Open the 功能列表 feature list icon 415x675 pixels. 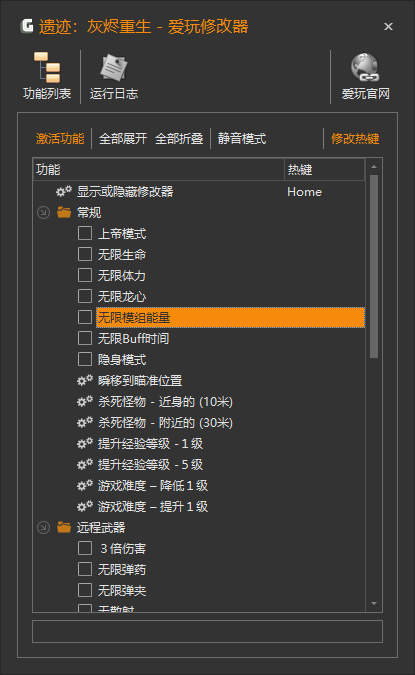[47, 68]
